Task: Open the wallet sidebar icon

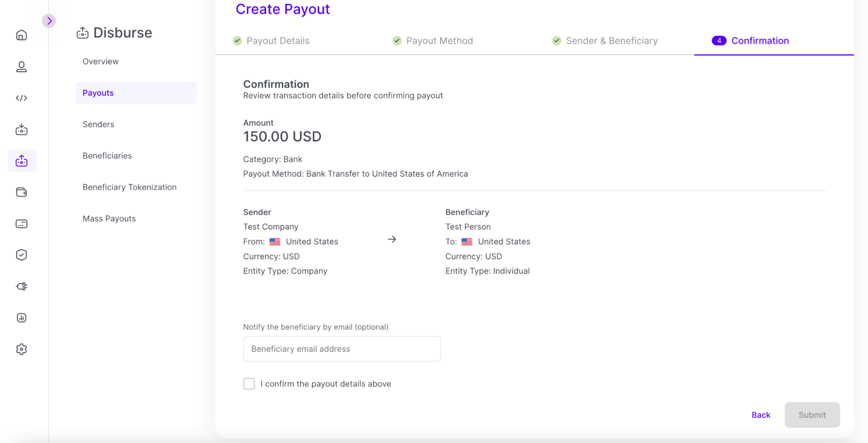Action: coord(21,192)
